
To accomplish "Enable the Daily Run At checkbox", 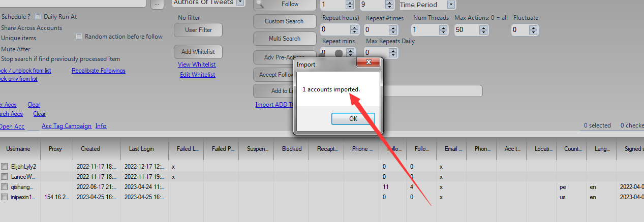I will [38, 17].
